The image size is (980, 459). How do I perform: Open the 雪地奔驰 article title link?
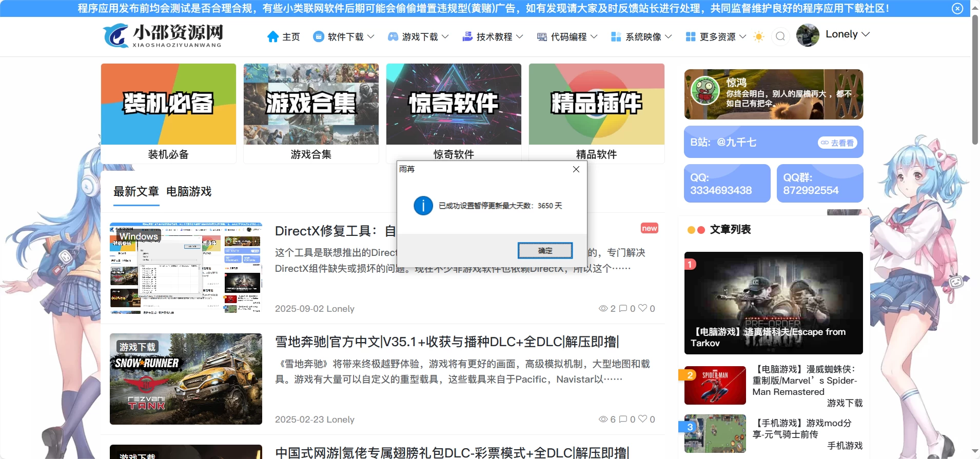point(447,342)
